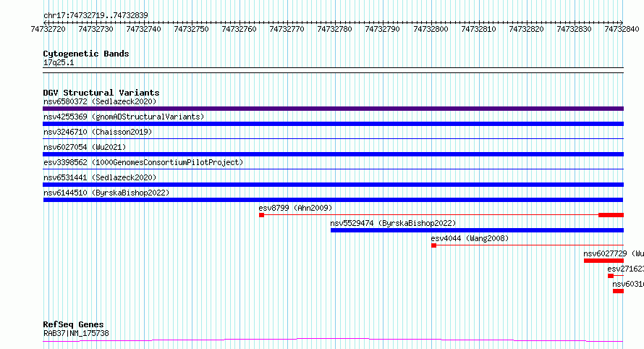
Task: Click the ruler coordinate 74732720
Action: [x=48, y=29]
